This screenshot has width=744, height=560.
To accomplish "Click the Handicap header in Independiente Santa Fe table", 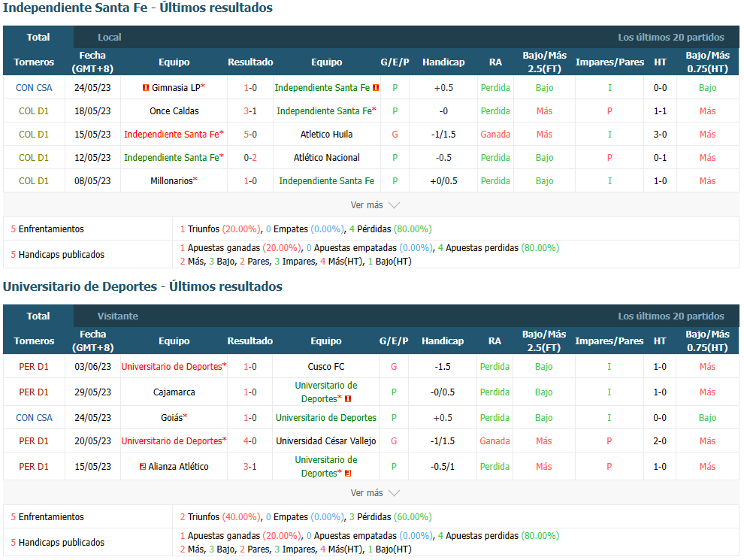I will coord(443,62).
